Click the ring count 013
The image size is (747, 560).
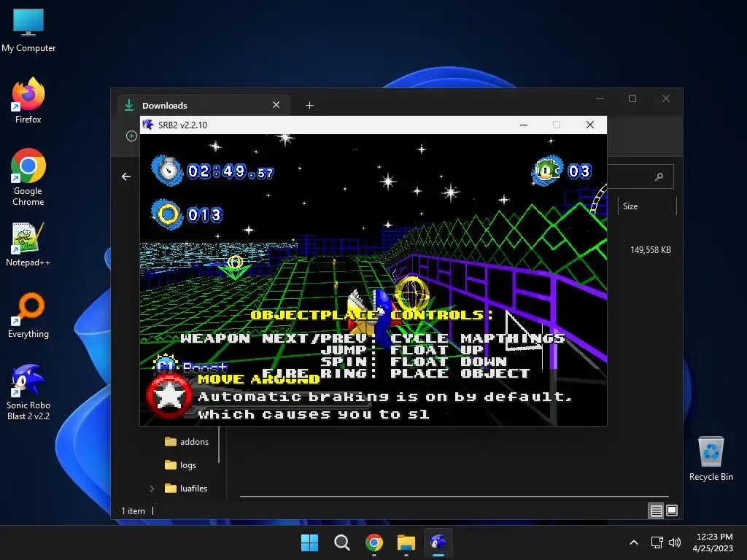tap(205, 215)
